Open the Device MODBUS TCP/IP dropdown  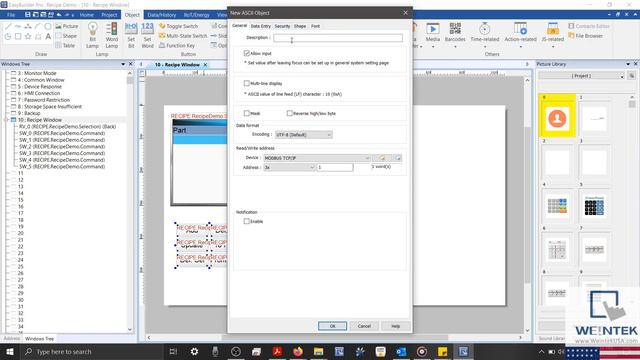tap(317, 158)
